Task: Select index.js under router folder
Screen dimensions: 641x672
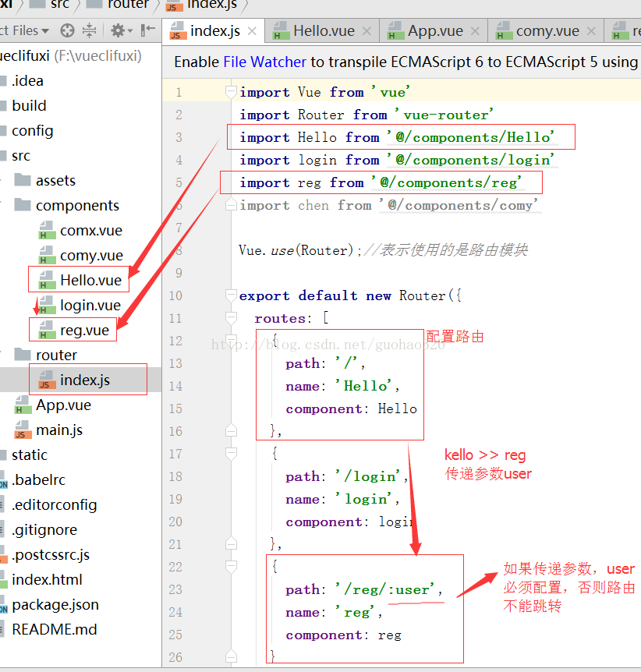Action: 85,380
